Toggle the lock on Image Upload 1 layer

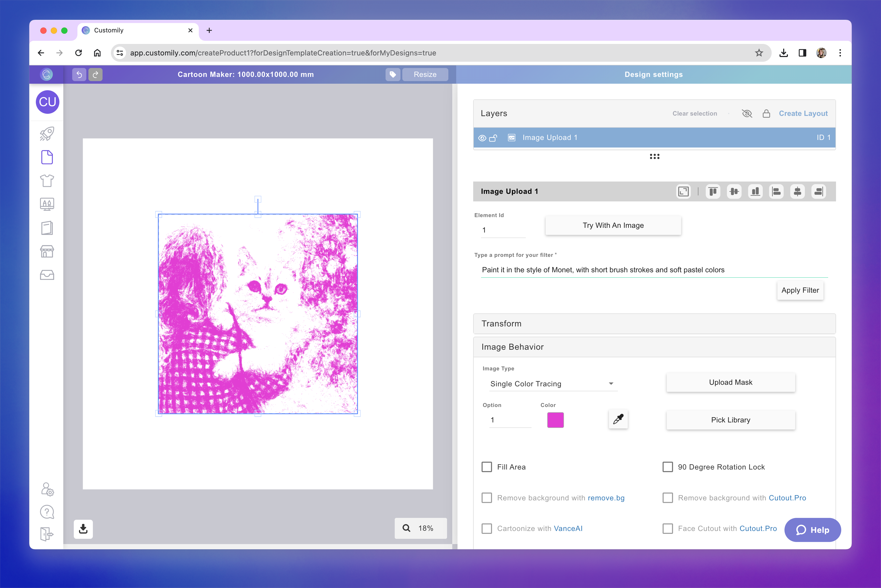(x=493, y=138)
